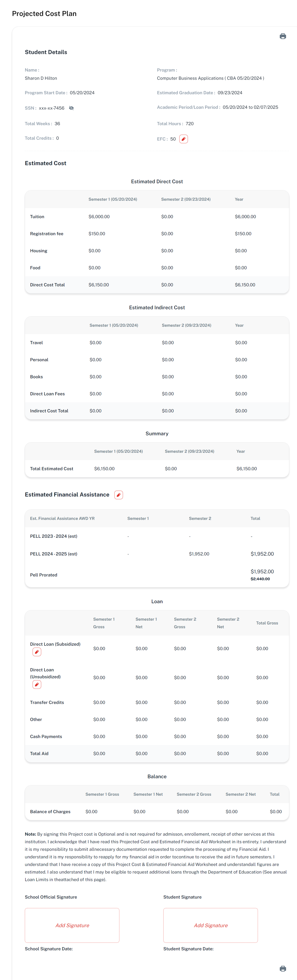Image resolution: width=297 pixels, height=980 pixels.
Task: Click the Balance of Charges row label
Action: click(50, 811)
